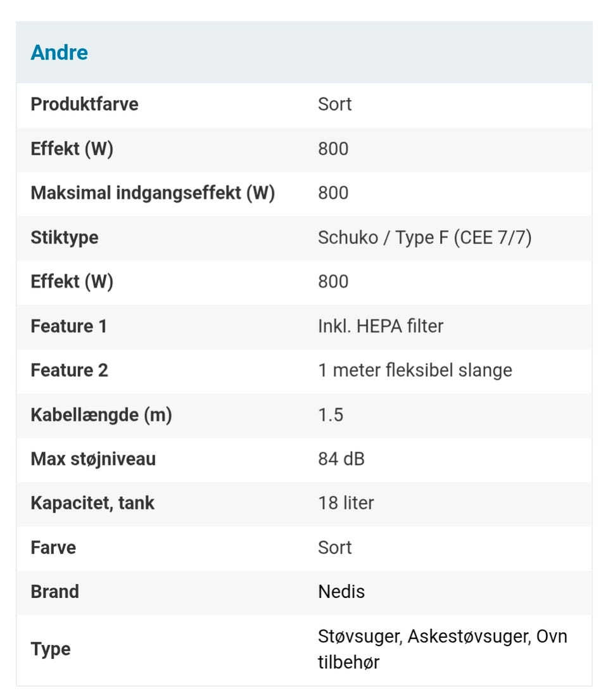The height and width of the screenshot is (700, 608).
Task: Click the "Inkl. HEPA filter" value
Action: 381,326
